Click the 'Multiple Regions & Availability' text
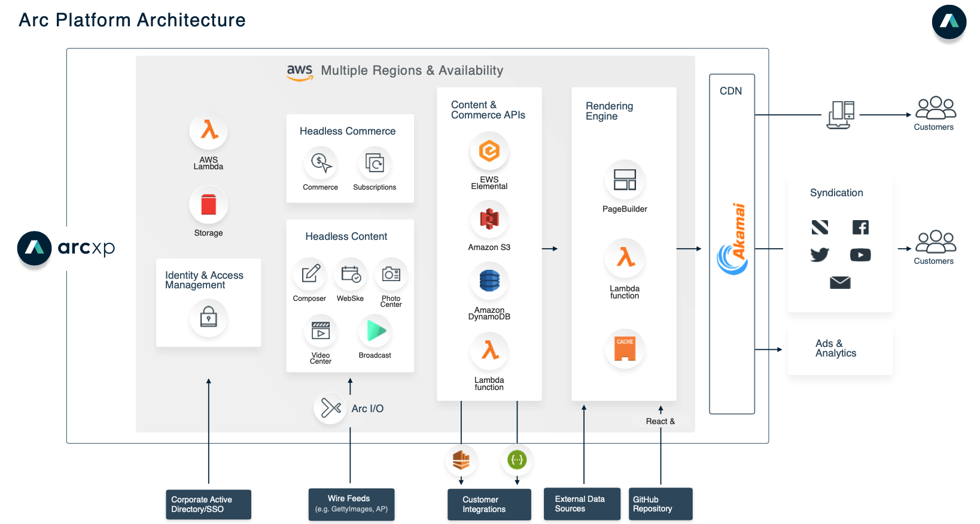Screen dimensions: 980x524 412,71
